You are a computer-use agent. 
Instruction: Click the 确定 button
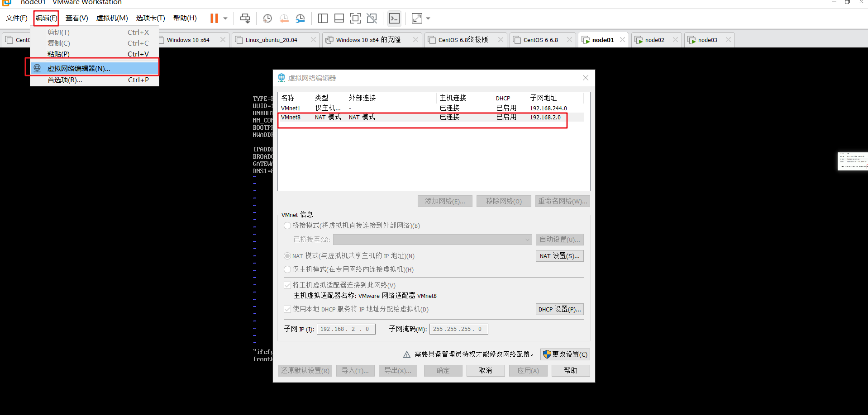(x=443, y=371)
